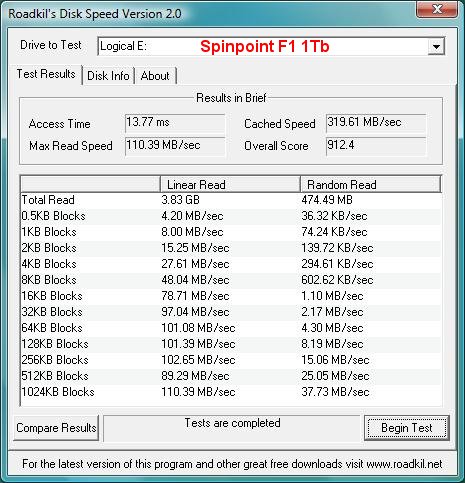Click the 101.39 MB/sec cell
Image resolution: width=465 pixels, height=483 pixels.
198,344
